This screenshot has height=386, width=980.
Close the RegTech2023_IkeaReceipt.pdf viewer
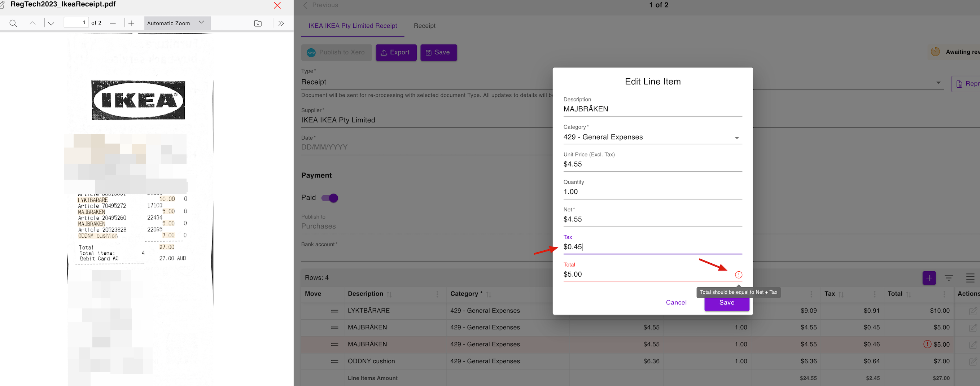[x=277, y=5]
